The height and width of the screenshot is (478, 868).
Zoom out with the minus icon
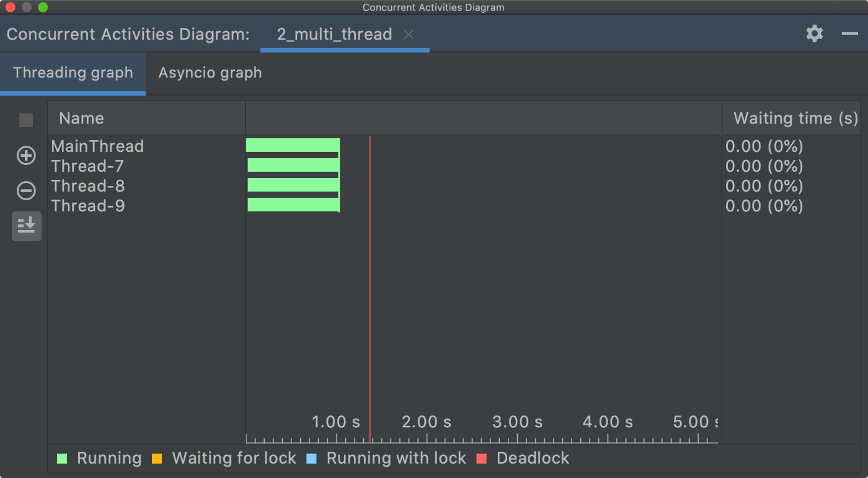(26, 190)
